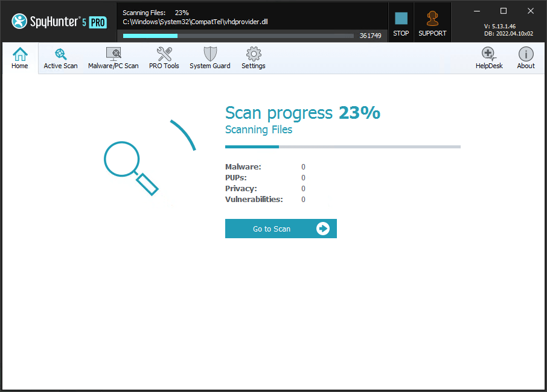
Task: Click the animated magnifying glass graphic
Action: point(131,165)
